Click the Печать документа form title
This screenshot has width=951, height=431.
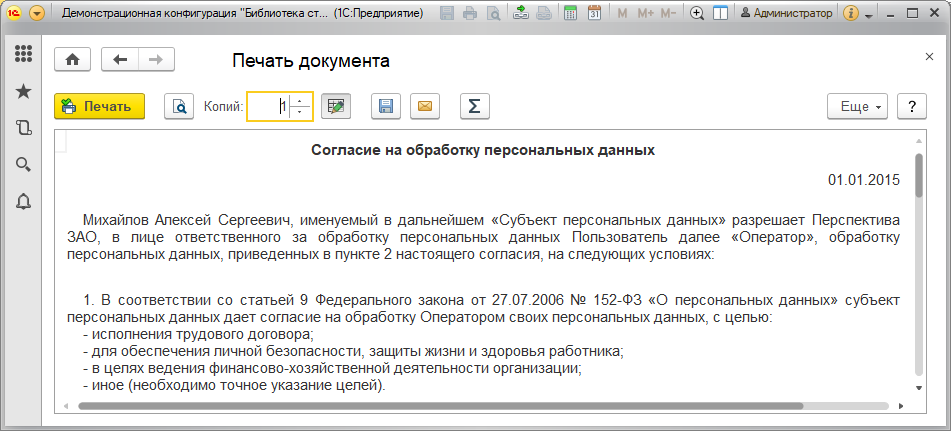pos(311,61)
